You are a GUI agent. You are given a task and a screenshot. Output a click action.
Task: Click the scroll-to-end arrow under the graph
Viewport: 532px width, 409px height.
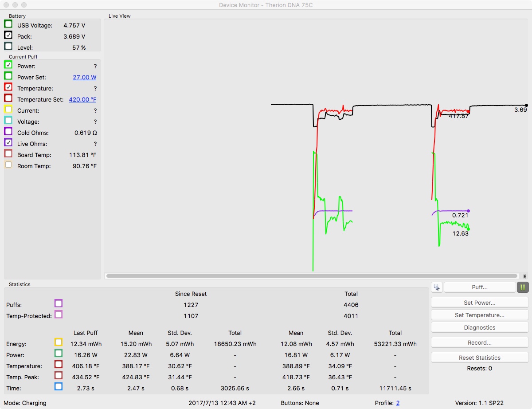[x=525, y=276]
